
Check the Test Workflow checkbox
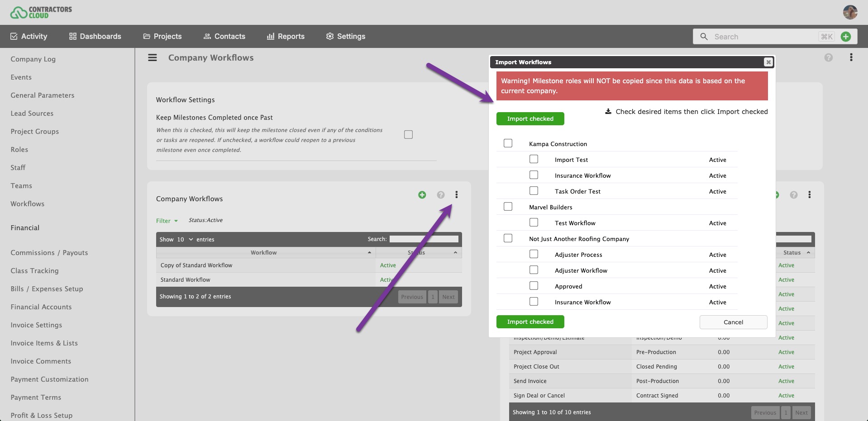coord(534,222)
